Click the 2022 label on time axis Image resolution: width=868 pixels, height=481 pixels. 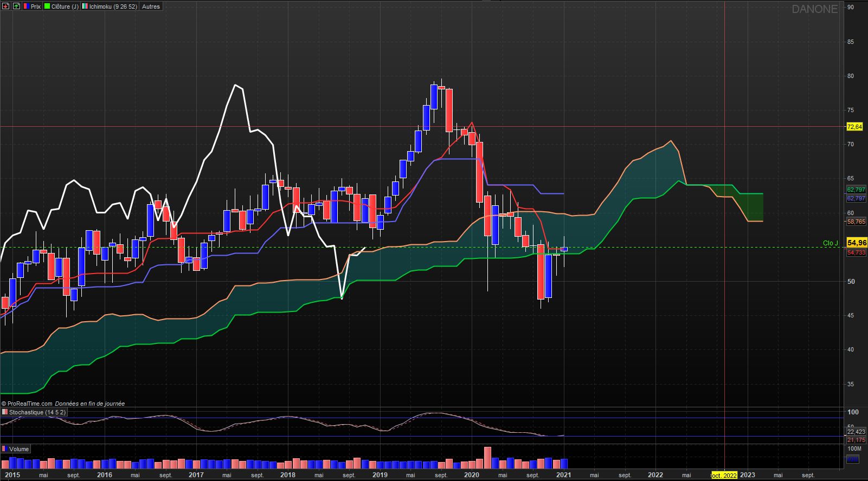pos(655,475)
